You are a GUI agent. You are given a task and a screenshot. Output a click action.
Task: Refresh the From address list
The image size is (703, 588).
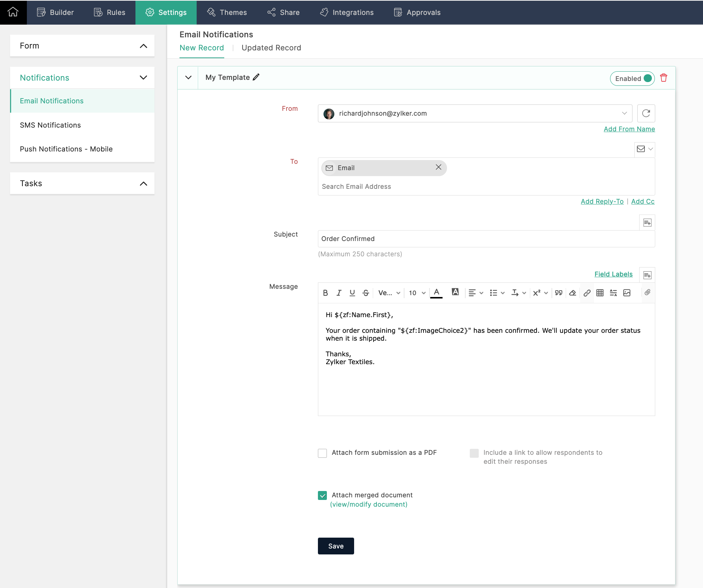click(x=646, y=113)
